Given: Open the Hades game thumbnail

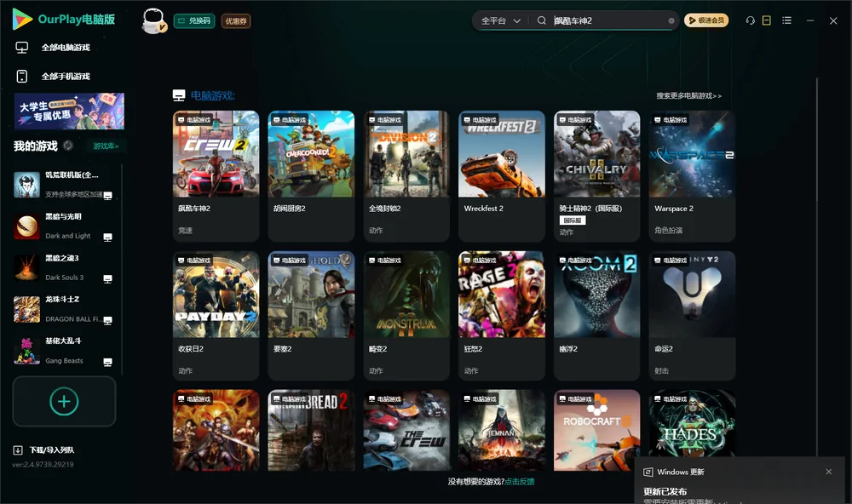Looking at the screenshot, I should (x=692, y=424).
